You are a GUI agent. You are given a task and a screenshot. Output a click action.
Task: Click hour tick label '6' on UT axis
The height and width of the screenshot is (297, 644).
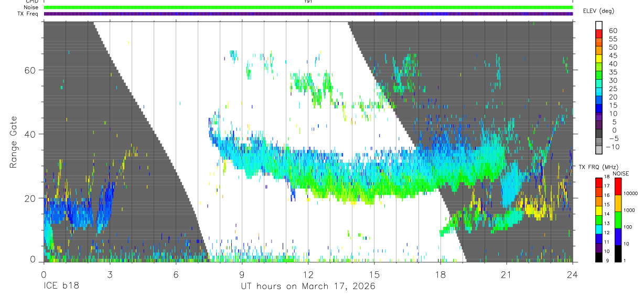click(x=176, y=274)
